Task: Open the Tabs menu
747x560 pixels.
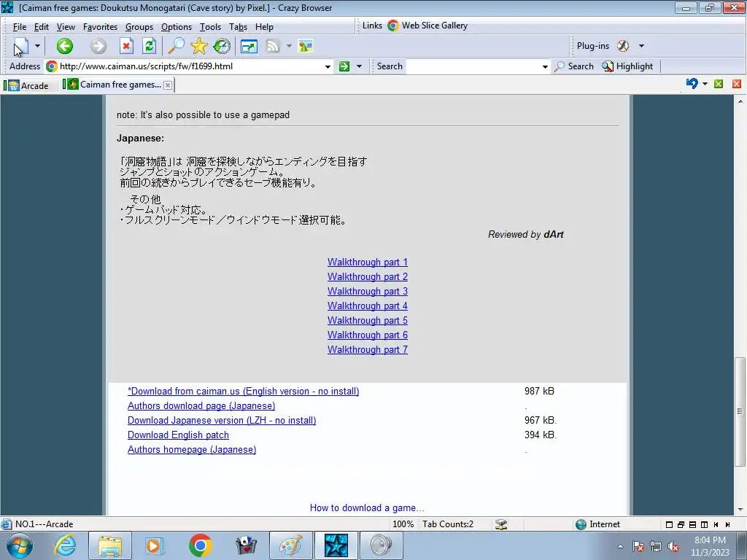Action: [x=239, y=27]
